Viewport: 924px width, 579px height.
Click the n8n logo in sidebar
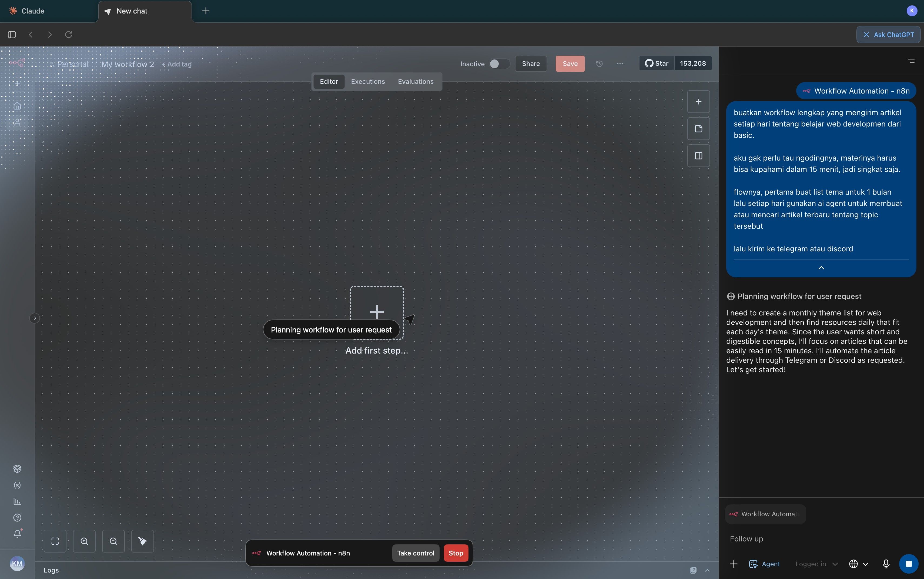click(x=17, y=62)
